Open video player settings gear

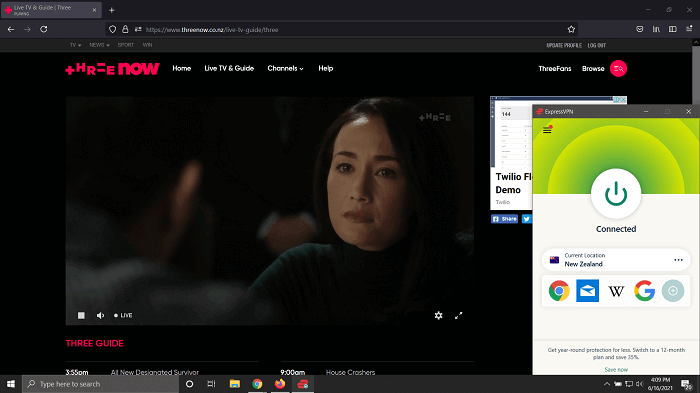pyautogui.click(x=438, y=315)
